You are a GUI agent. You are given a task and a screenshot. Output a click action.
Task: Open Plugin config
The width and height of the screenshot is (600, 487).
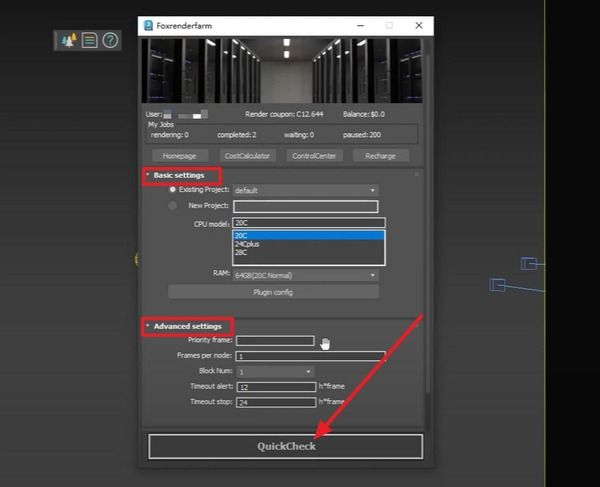[x=273, y=292]
